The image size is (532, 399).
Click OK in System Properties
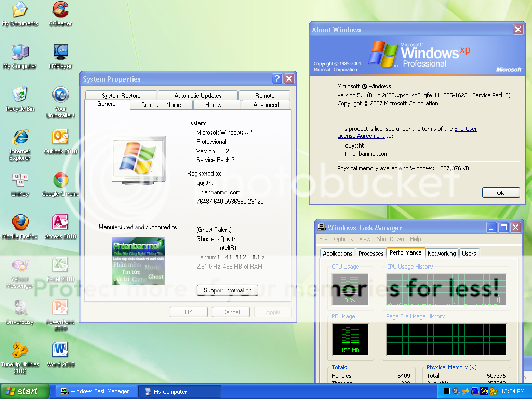point(189,312)
